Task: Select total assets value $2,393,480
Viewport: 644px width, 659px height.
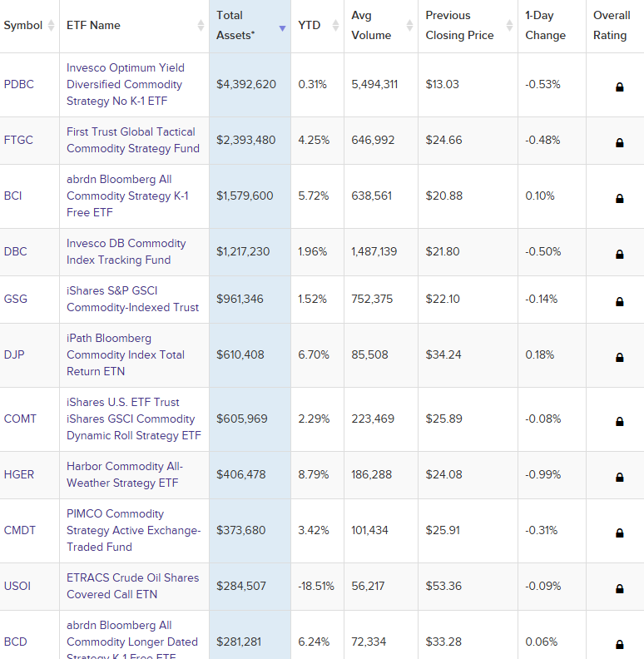Action: point(246,140)
